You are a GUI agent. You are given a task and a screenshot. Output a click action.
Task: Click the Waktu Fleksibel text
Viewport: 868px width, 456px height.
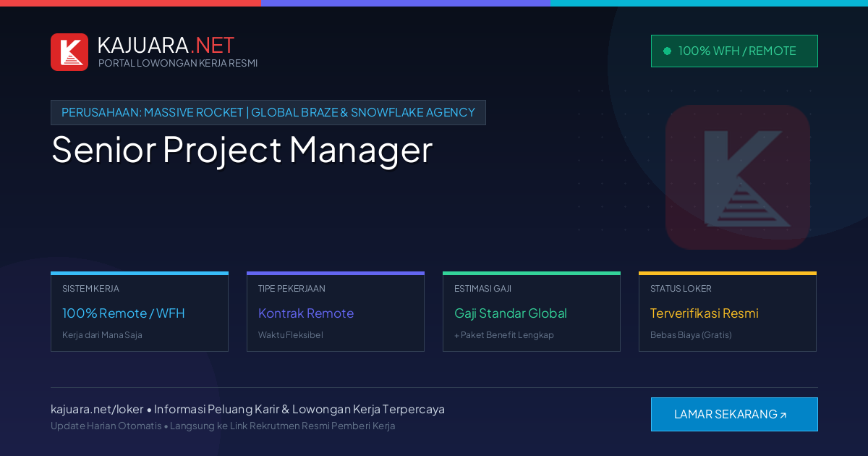point(291,335)
